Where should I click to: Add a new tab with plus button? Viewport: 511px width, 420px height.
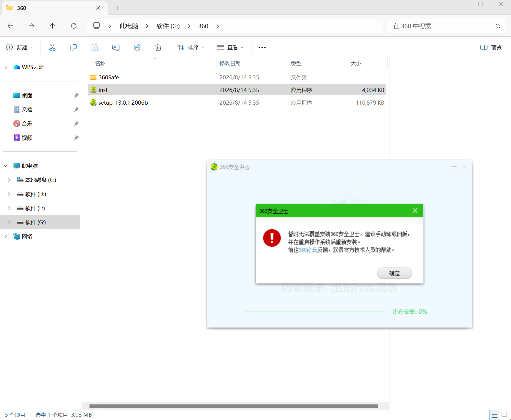point(118,8)
